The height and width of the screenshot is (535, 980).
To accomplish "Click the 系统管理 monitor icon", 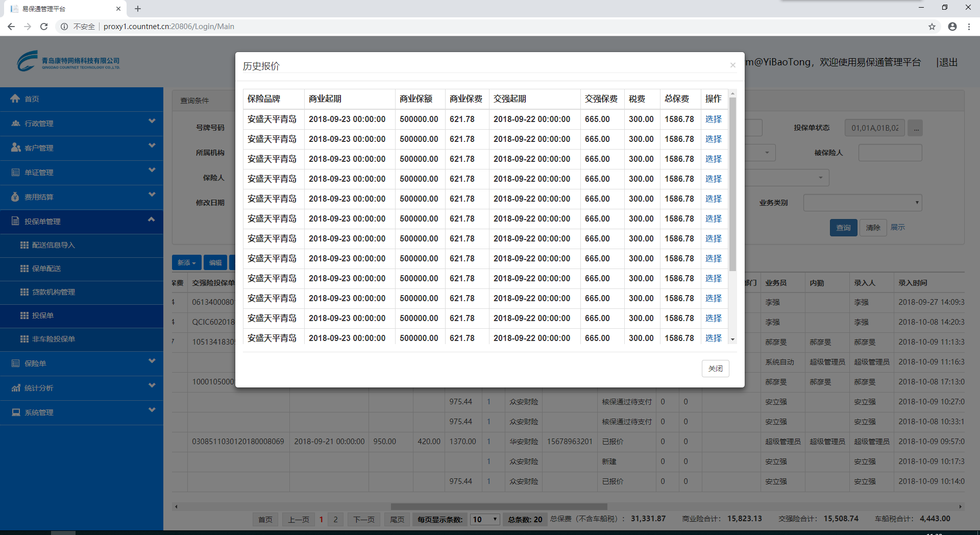I will (x=16, y=412).
